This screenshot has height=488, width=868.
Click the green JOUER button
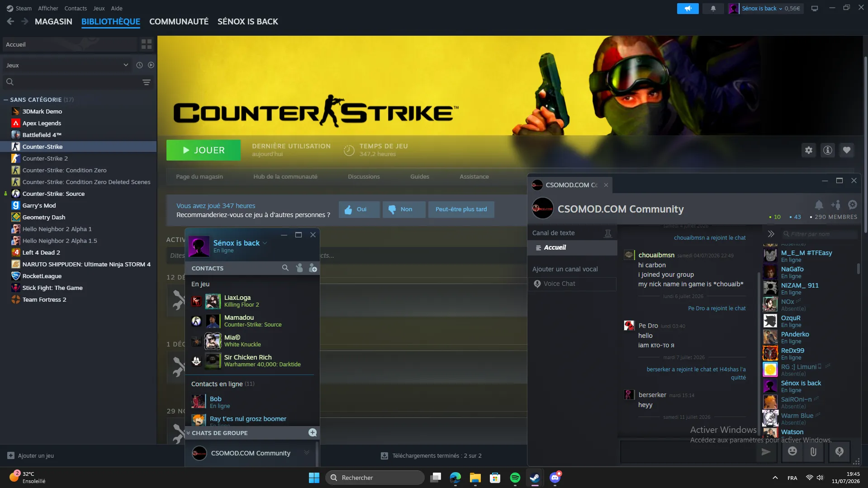[x=204, y=150]
